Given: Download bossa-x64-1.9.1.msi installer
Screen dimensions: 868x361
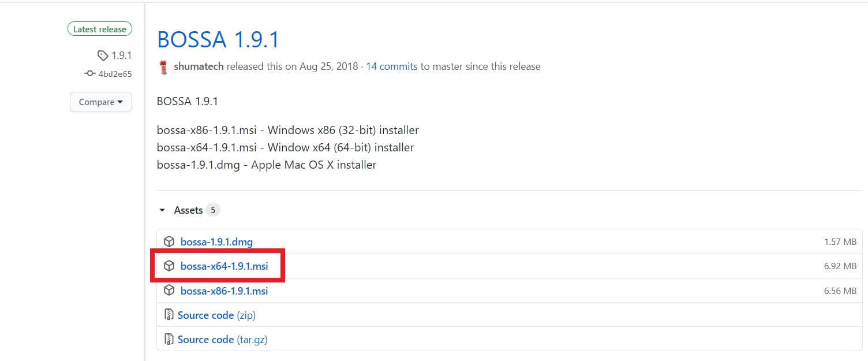Looking at the screenshot, I should pyautogui.click(x=225, y=266).
